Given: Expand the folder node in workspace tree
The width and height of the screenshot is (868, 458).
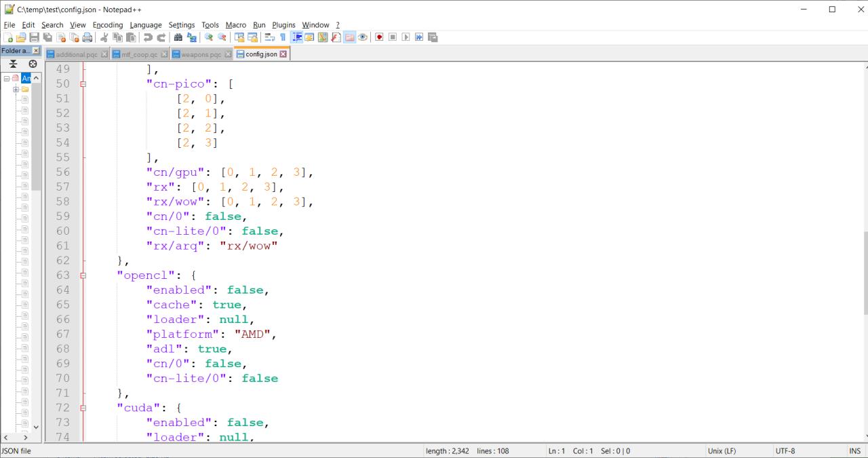Looking at the screenshot, I should pos(16,89).
